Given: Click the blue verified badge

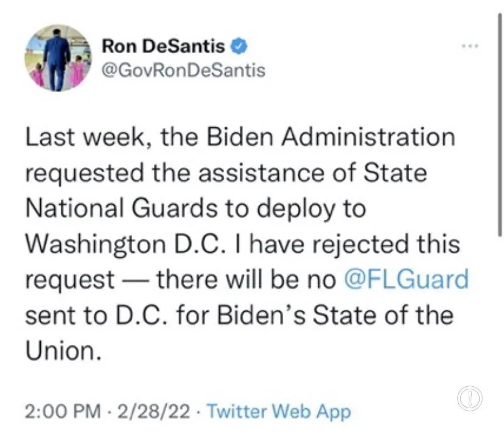Looking at the screenshot, I should 240,46.
